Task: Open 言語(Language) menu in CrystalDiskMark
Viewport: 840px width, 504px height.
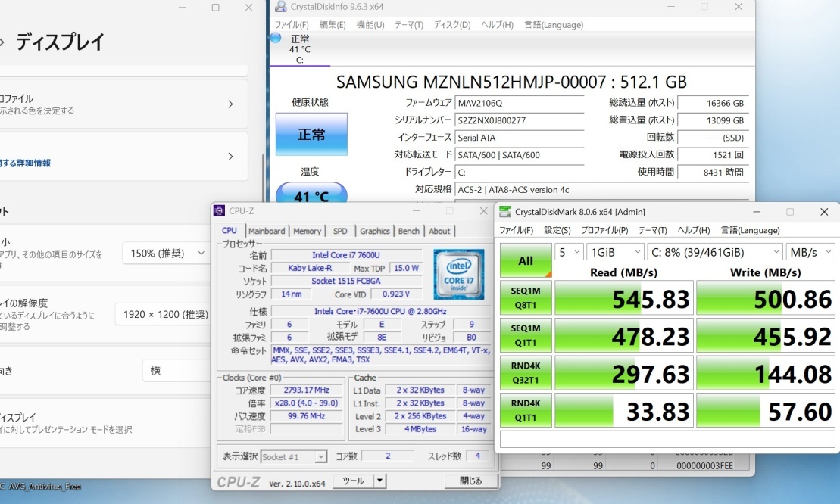Action: [750, 230]
